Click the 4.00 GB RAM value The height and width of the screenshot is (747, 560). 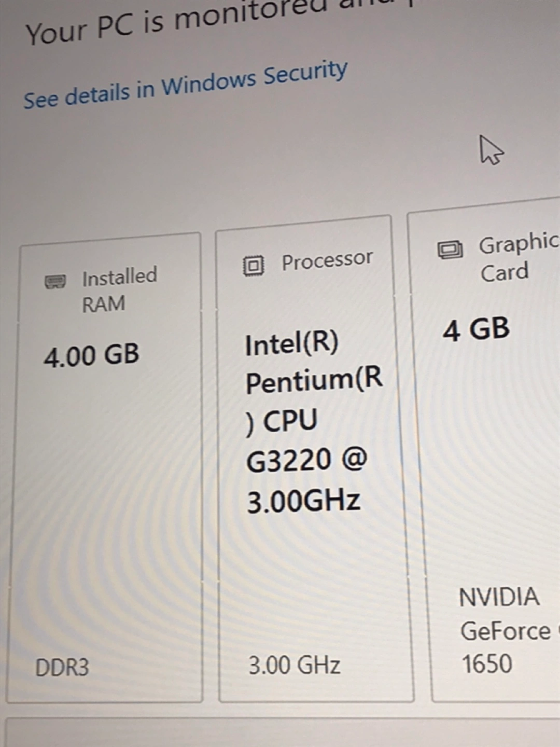click(91, 356)
